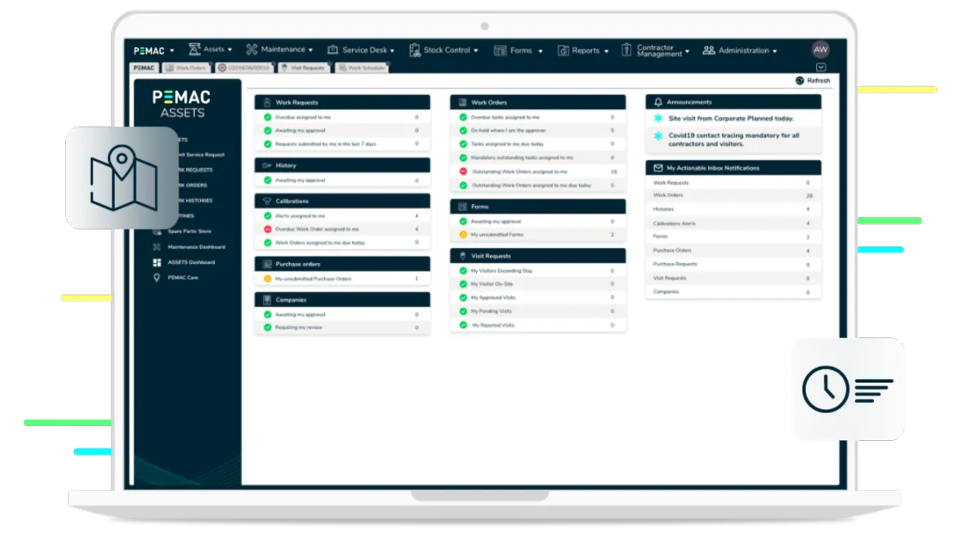This screenshot has height=543, width=980.
Task: Click the ASSETS Dashboard grid icon in sidebar
Action: [157, 262]
